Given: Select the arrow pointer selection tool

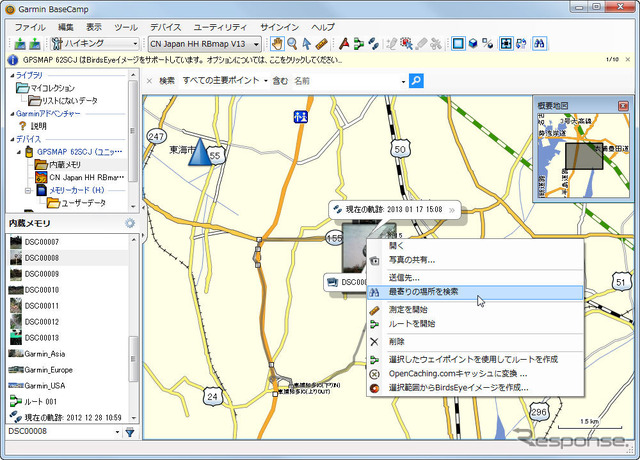Looking at the screenshot, I should tap(307, 43).
